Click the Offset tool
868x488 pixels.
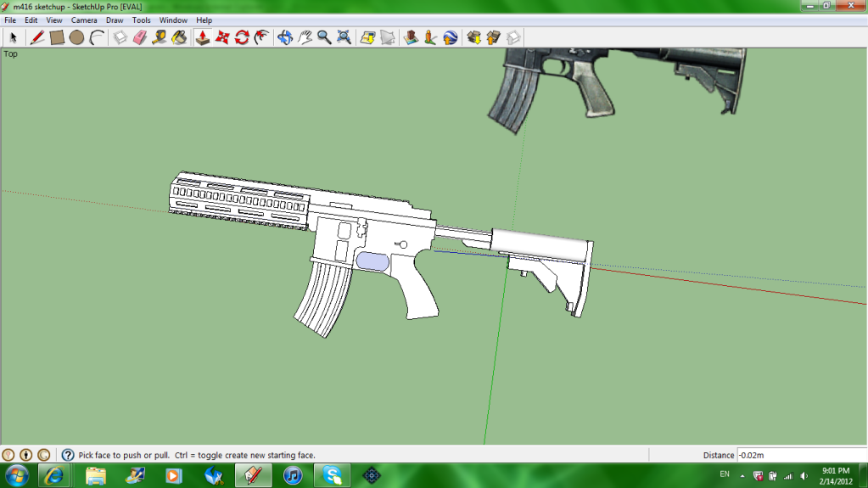tap(262, 37)
